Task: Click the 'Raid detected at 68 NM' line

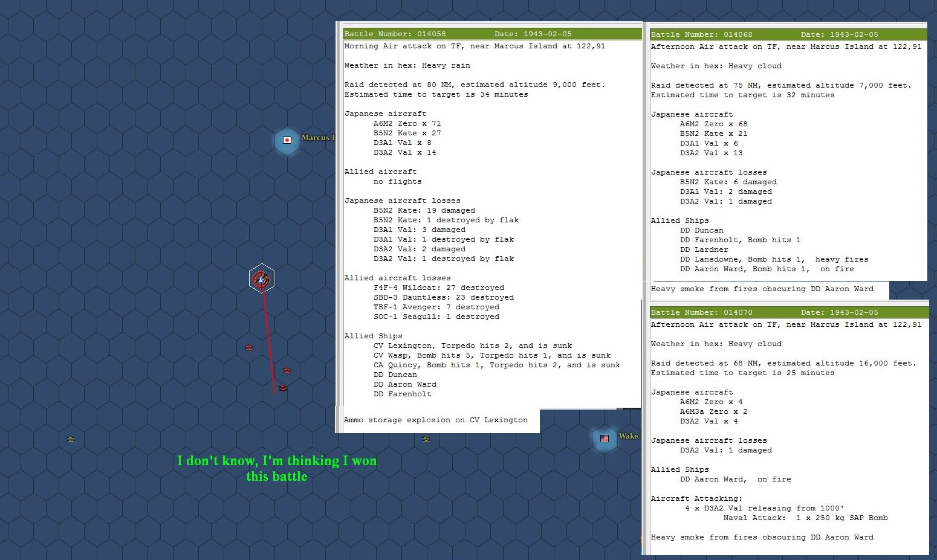Action: click(x=783, y=363)
